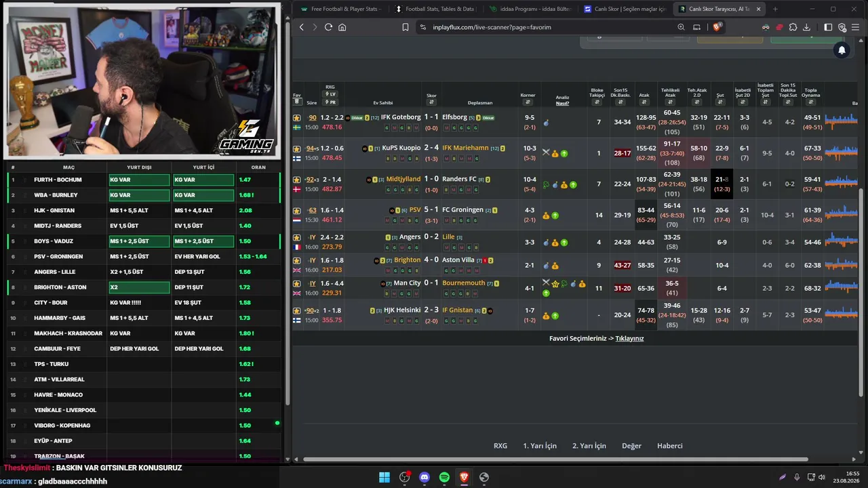Toggle favorite star for PSV match
The image size is (868, 488).
[x=296, y=211]
